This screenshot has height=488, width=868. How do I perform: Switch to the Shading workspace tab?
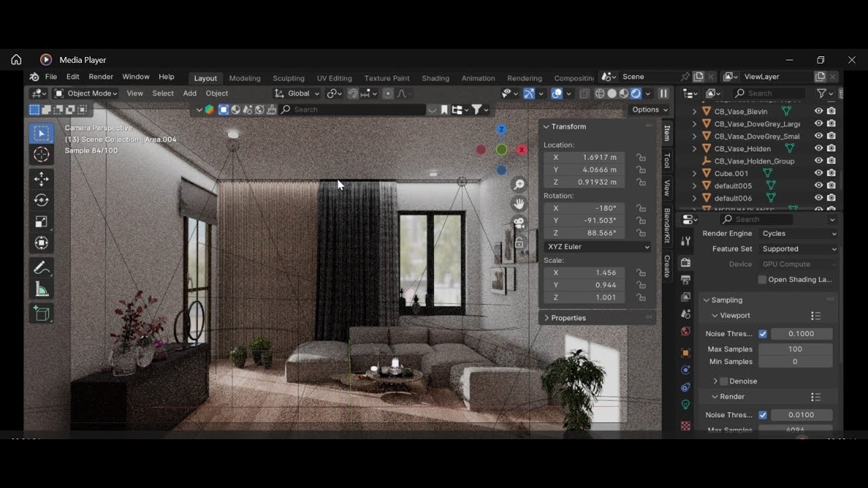pyautogui.click(x=435, y=78)
